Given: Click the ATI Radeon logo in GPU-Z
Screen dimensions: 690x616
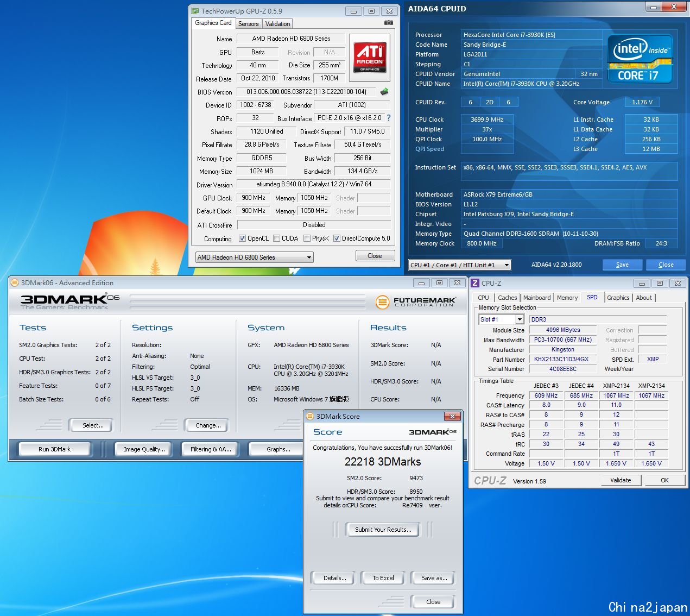Looking at the screenshot, I should (x=370, y=58).
